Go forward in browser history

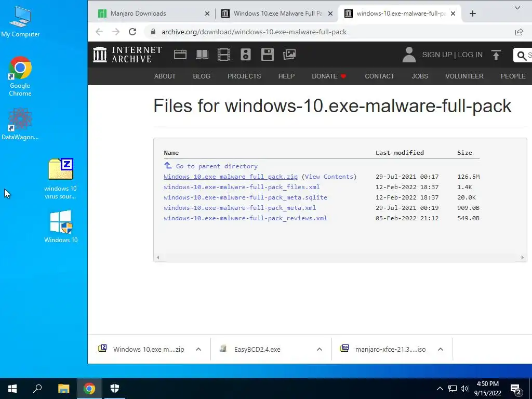(116, 32)
